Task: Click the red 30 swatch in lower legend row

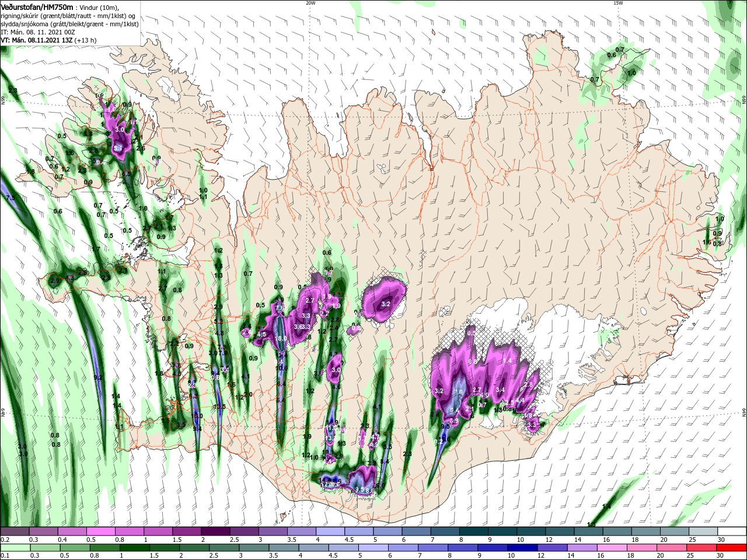Action: click(732, 547)
